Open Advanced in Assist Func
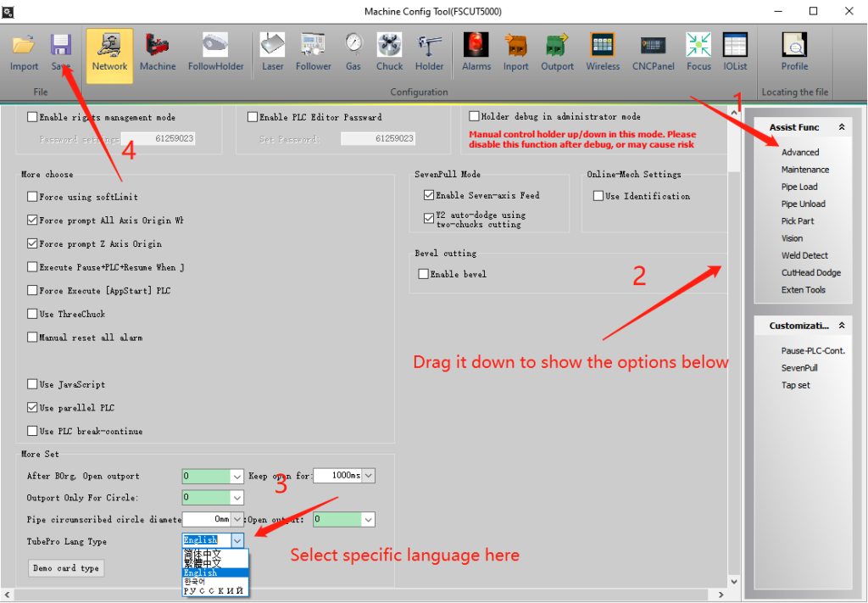This screenshot has width=868, height=603. click(800, 153)
